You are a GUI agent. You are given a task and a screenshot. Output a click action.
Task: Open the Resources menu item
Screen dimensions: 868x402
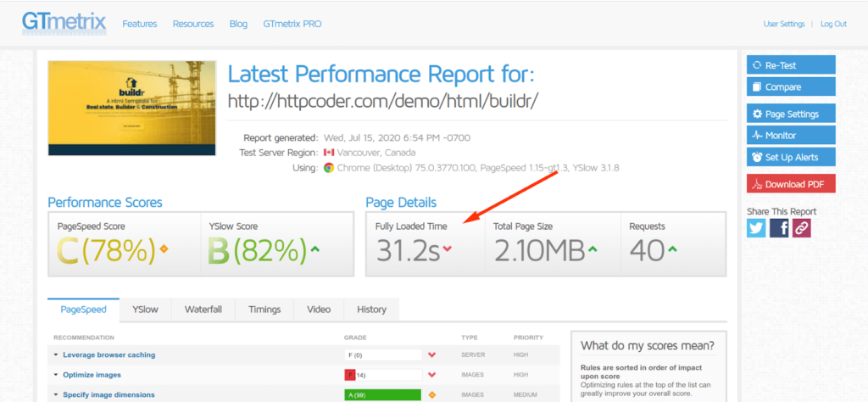(x=193, y=24)
